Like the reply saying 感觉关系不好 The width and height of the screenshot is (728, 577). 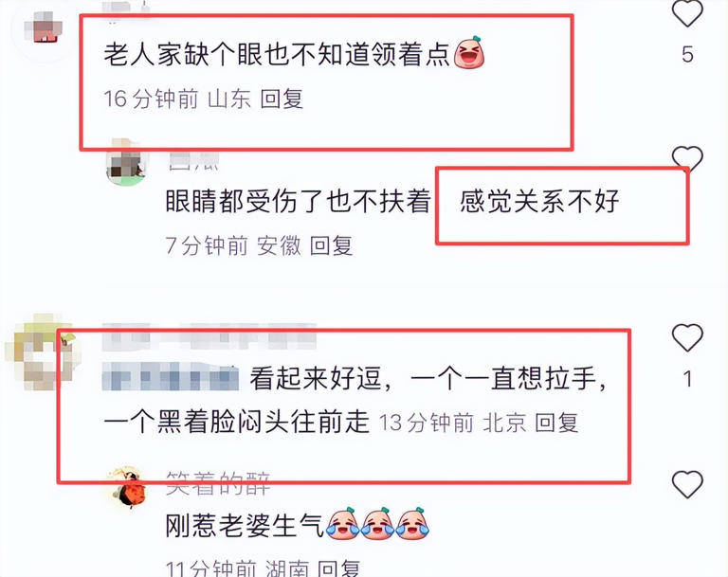(x=687, y=158)
